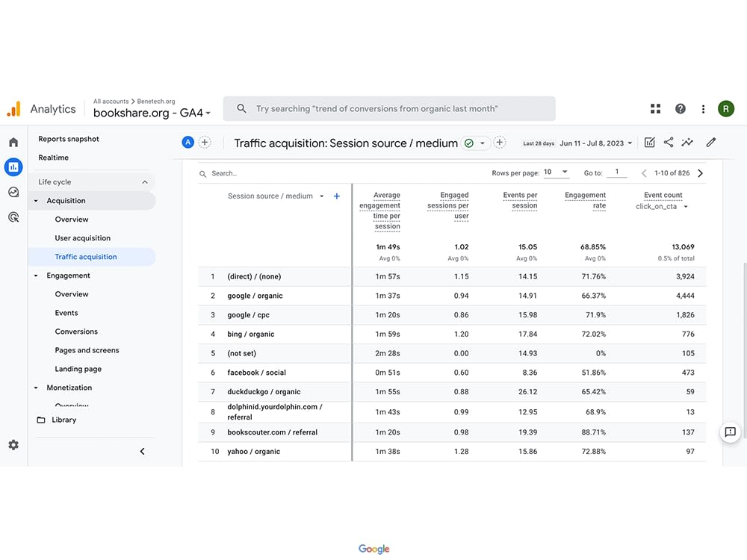Send feedback using the speech bubble icon
Screen dimensions: 747x560
[730, 432]
